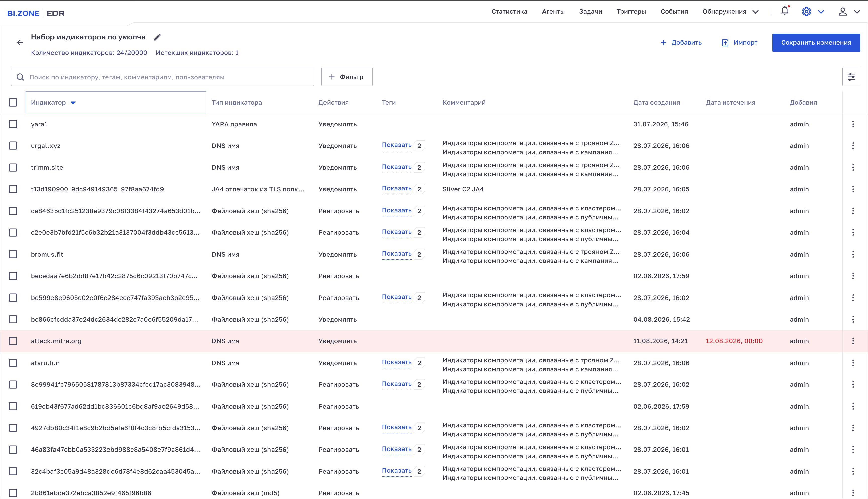Select checkbox for ataru.fun

13,363
